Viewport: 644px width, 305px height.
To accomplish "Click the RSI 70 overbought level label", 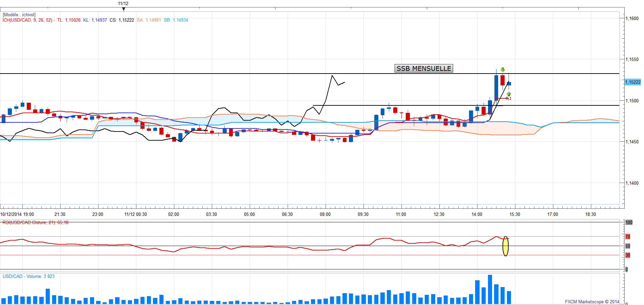I will coord(628,237).
